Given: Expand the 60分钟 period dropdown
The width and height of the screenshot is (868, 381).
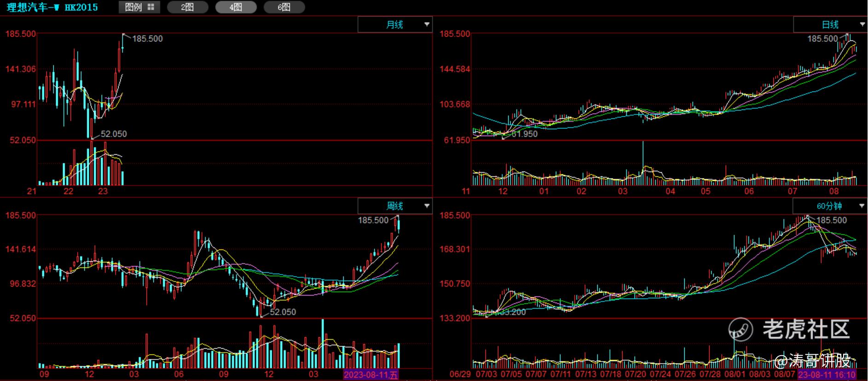Looking at the screenshot, I should tap(830, 206).
